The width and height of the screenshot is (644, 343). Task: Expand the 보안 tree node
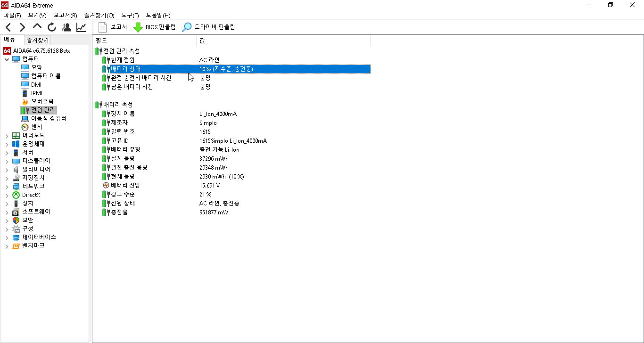pyautogui.click(x=7, y=220)
